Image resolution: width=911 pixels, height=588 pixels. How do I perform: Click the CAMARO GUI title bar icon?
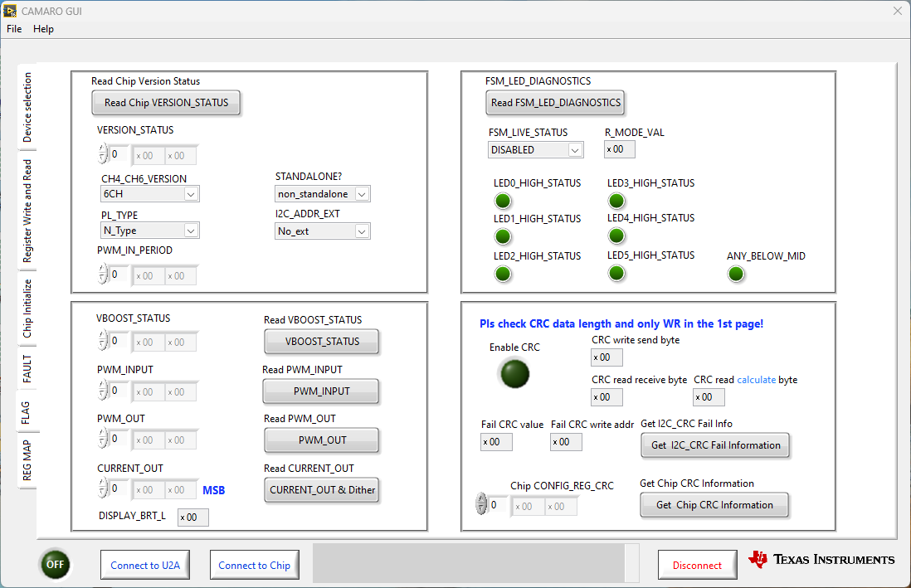[11, 11]
